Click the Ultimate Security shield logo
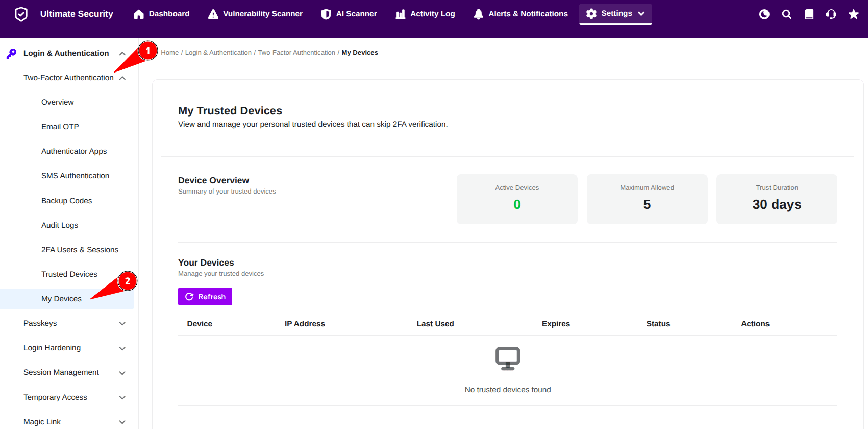The width and height of the screenshot is (868, 429). 21,14
